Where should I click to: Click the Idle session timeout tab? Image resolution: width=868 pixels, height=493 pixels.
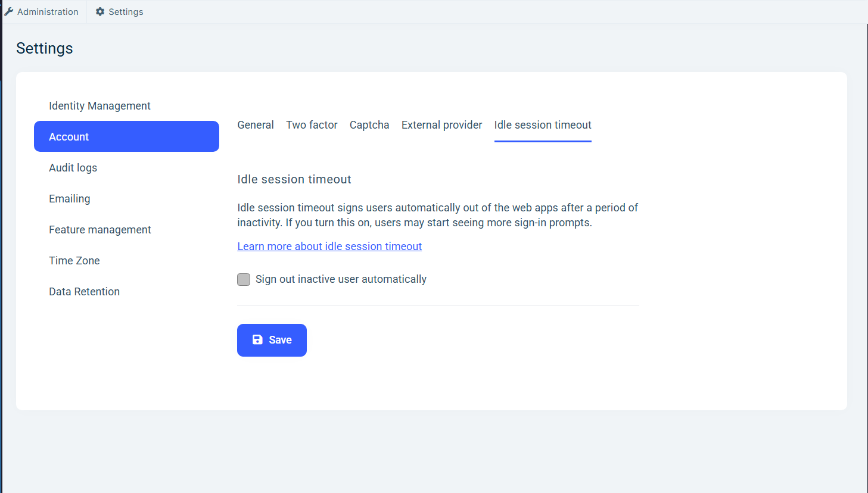[543, 124]
